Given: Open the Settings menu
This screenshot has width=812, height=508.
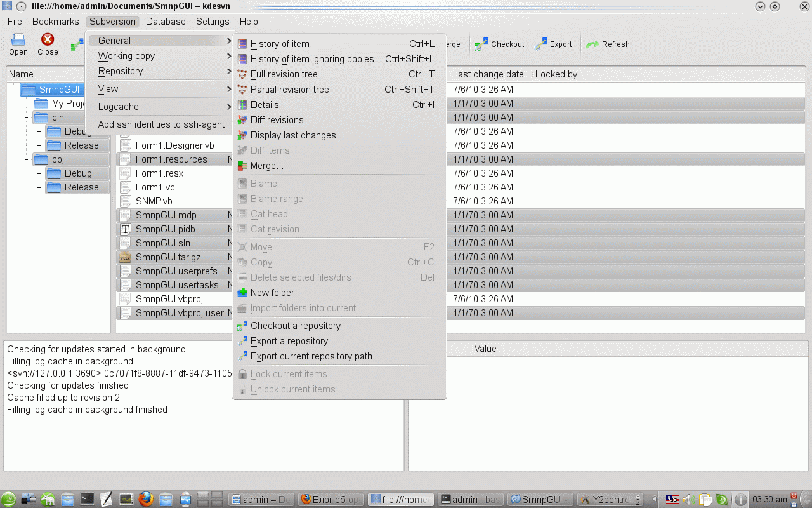Looking at the screenshot, I should [x=213, y=22].
